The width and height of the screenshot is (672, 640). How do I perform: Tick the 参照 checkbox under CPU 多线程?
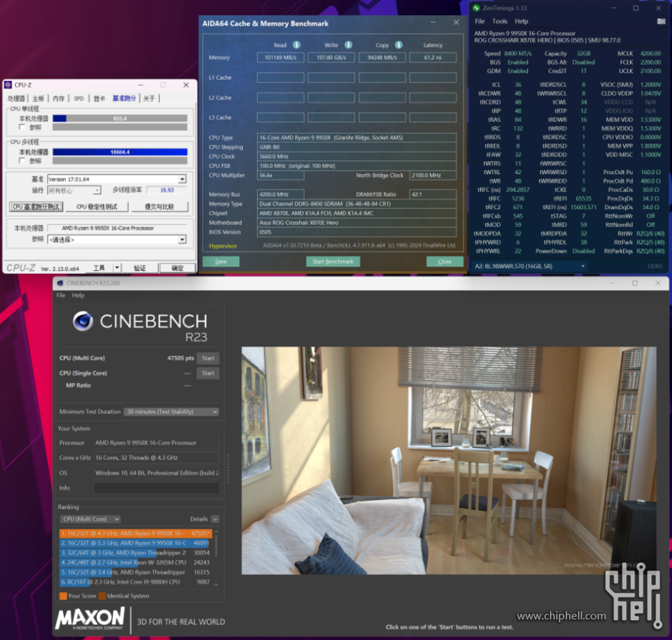(22, 161)
